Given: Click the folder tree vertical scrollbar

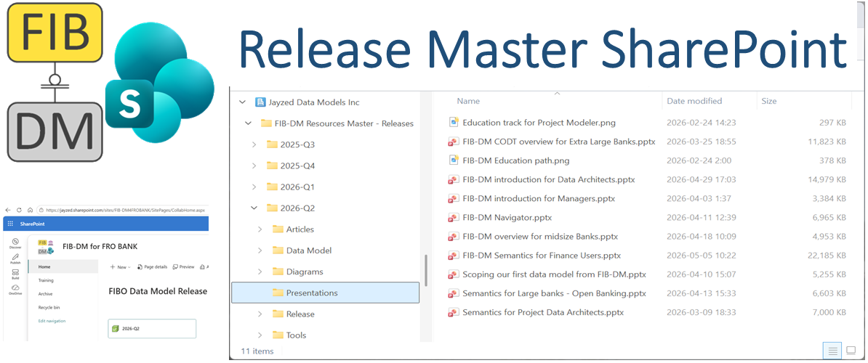Looking at the screenshot, I should pos(425,269).
